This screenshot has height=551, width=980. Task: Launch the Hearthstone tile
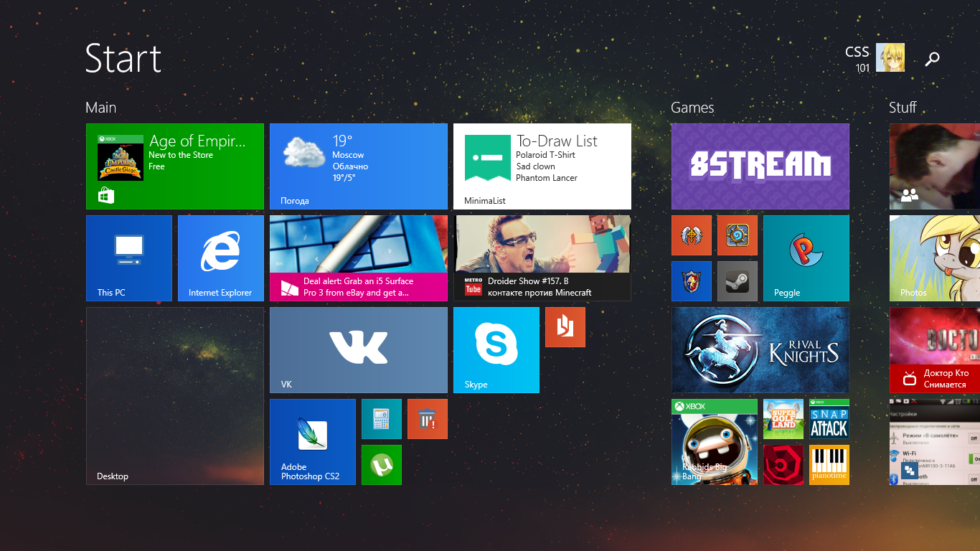point(738,235)
